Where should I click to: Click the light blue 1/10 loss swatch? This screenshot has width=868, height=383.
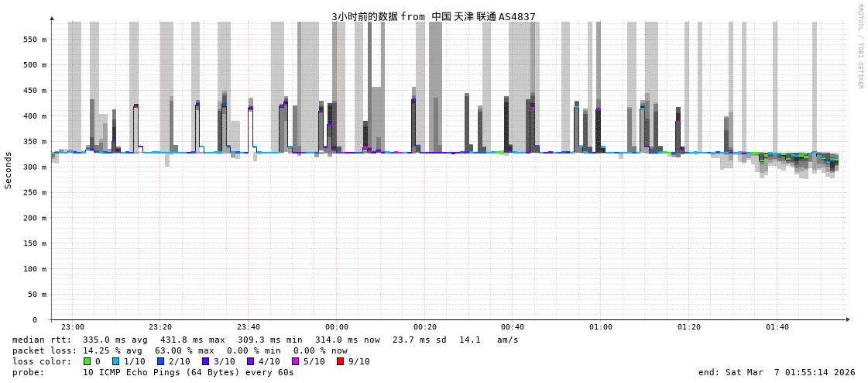click(116, 361)
